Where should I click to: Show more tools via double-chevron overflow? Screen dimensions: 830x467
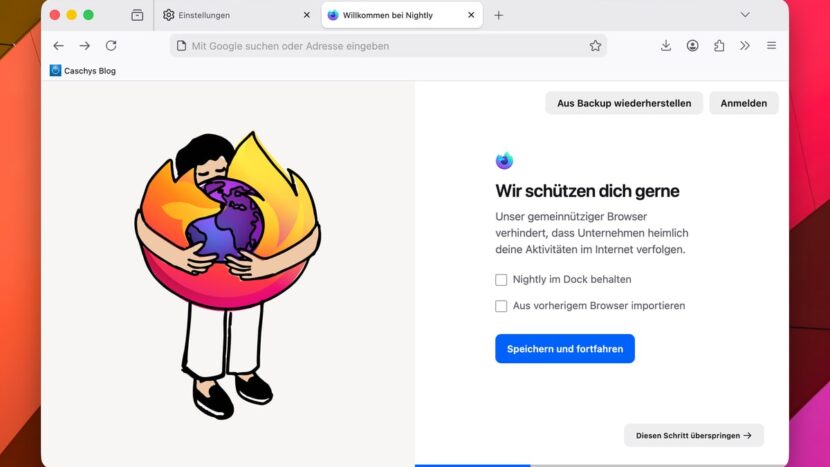pos(745,46)
